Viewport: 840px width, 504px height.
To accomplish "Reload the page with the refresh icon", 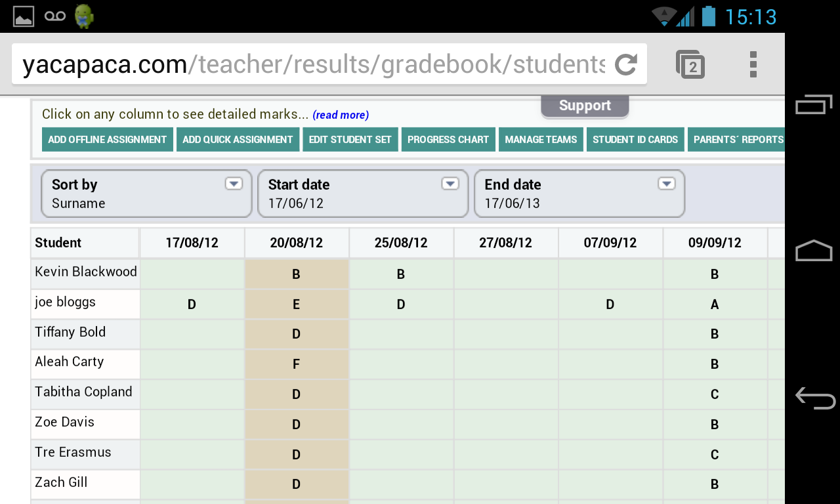I will [626, 64].
